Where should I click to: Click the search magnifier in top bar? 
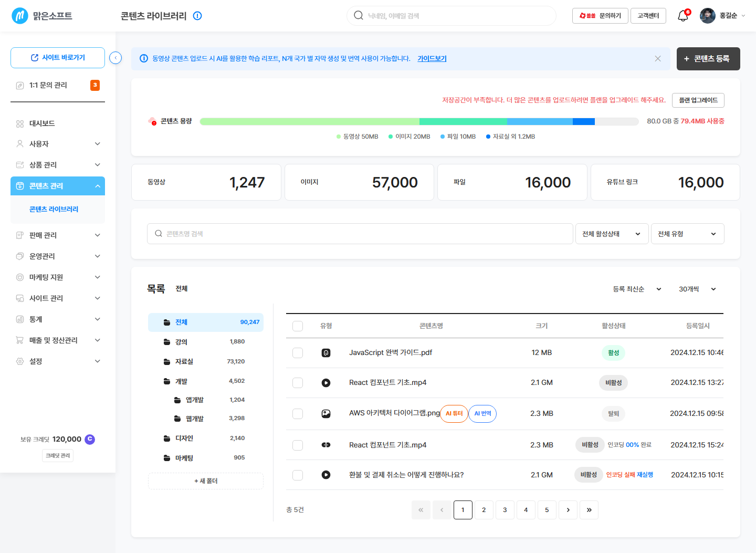click(x=359, y=15)
